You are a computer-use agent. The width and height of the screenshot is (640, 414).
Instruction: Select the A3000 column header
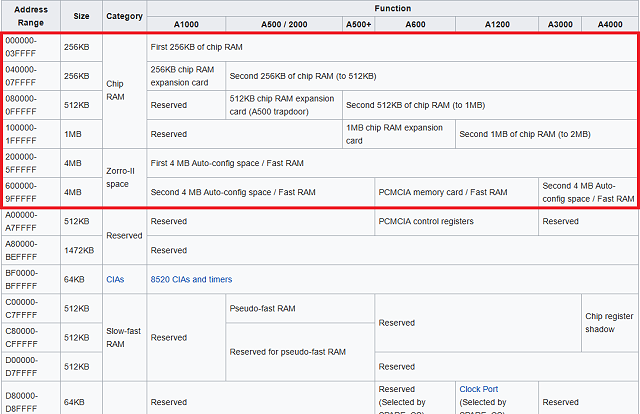tap(560, 24)
